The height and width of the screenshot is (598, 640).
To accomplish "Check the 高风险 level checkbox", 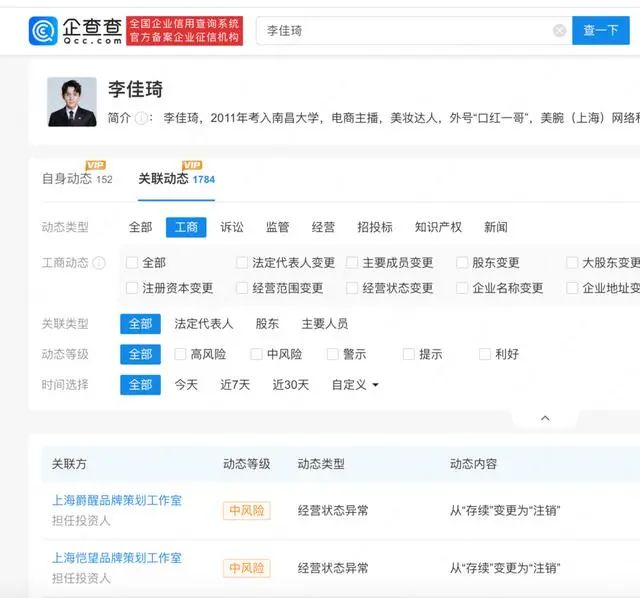I will coord(181,354).
